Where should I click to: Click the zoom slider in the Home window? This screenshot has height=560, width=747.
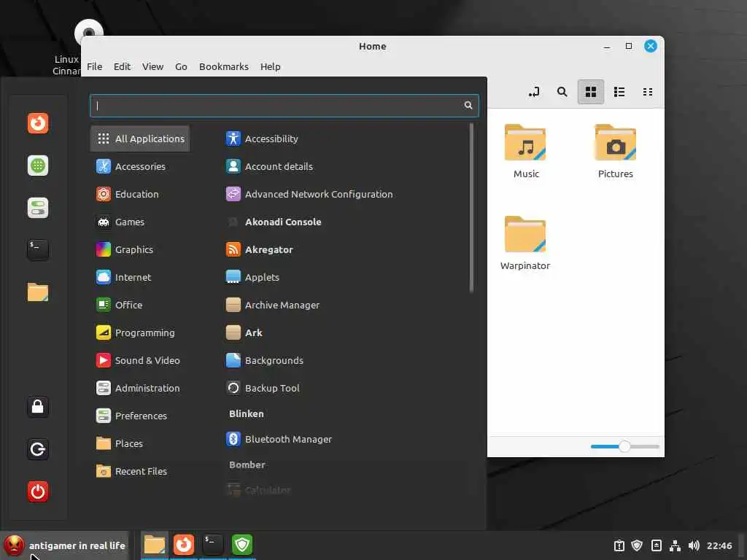(624, 446)
